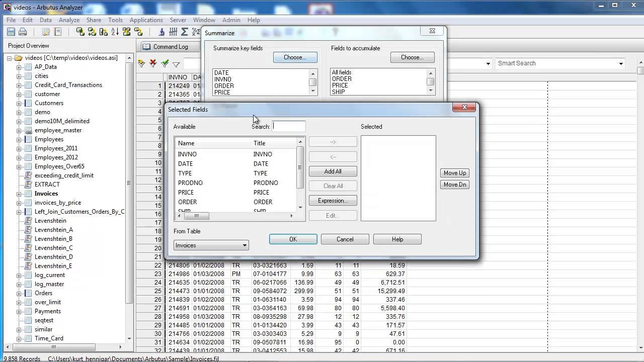The width and height of the screenshot is (644, 362).
Task: Open the Verify microscope tool
Action: pos(162,32)
